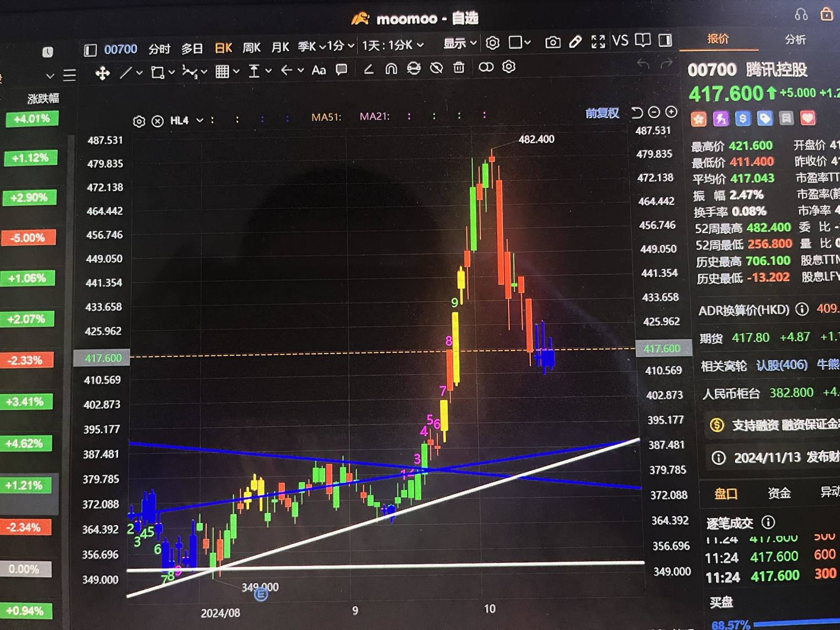Click the blue E event marker
840x630 pixels.
click(x=261, y=594)
